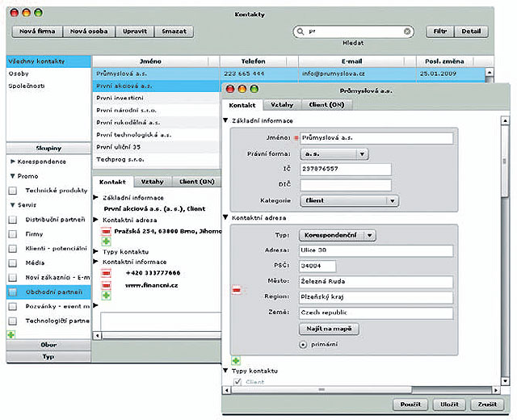Click Použít button in dialog
The width and height of the screenshot is (517, 420).
(x=410, y=405)
